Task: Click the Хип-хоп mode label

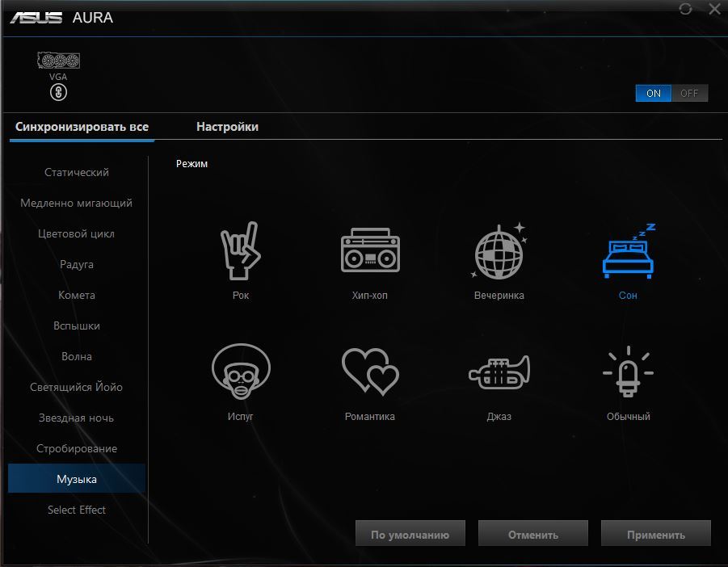Action: pos(369,295)
